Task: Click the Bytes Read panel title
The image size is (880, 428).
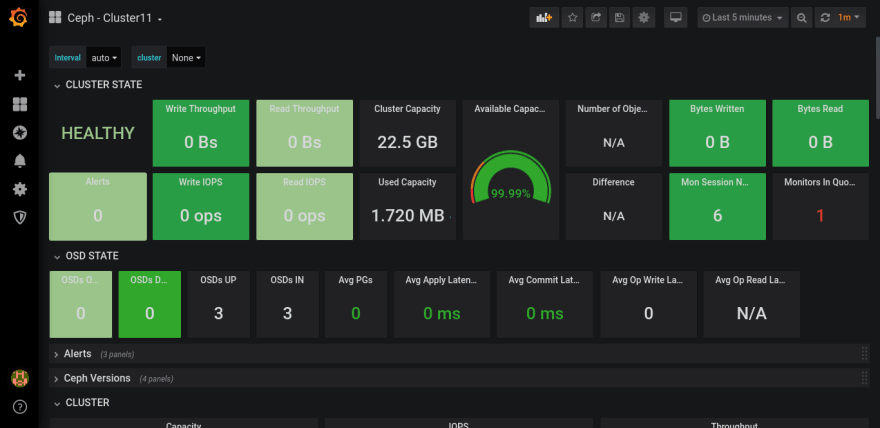Action: (x=820, y=109)
